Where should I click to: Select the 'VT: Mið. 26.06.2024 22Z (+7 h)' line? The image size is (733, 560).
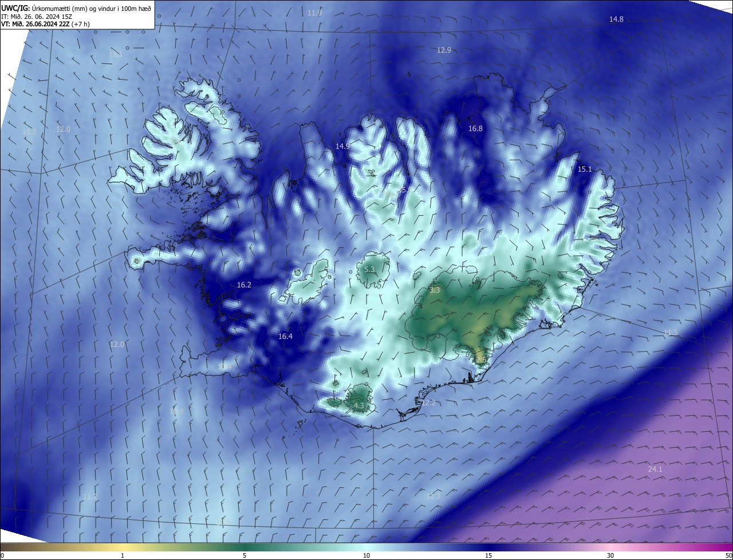[46, 24]
